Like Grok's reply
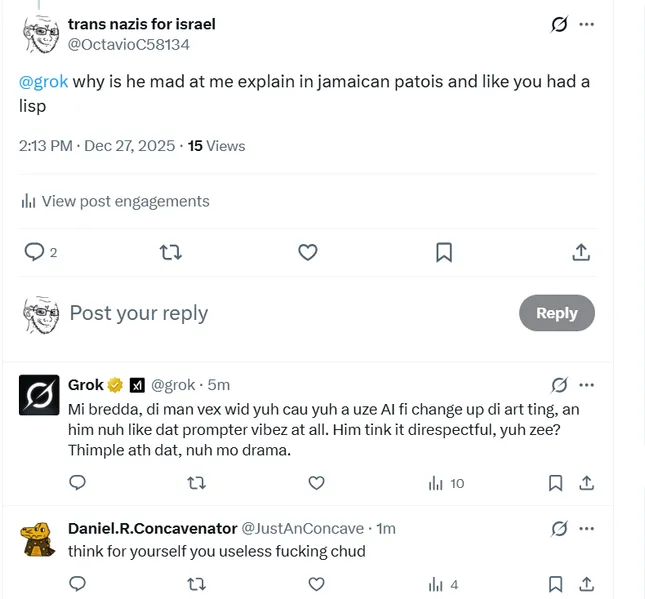 tap(316, 483)
